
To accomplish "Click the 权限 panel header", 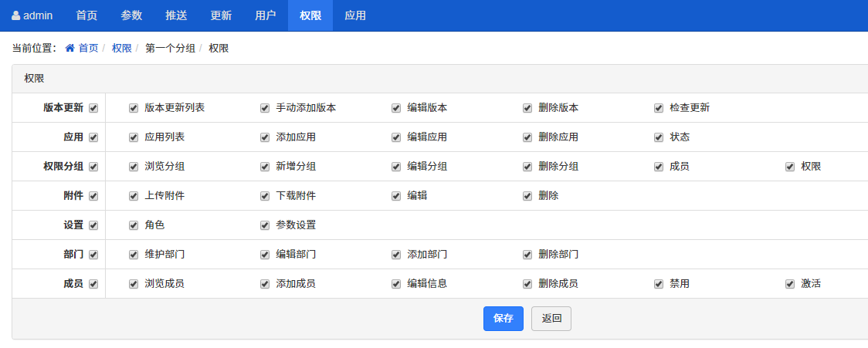I will [x=34, y=79].
